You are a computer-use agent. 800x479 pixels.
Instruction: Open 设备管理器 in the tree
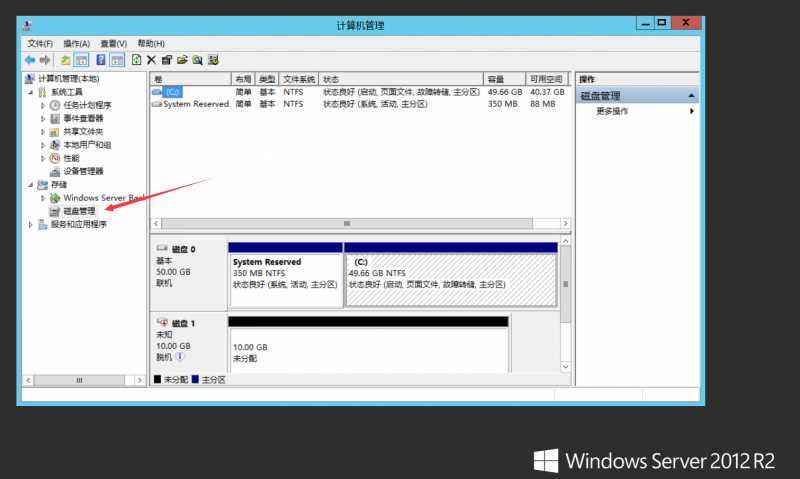click(83, 171)
